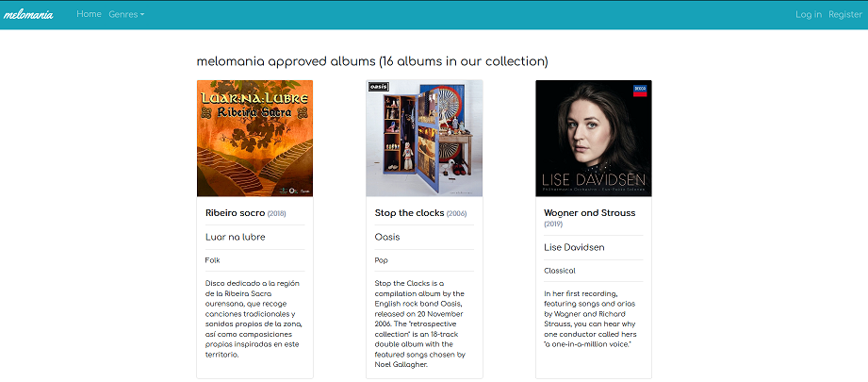The width and height of the screenshot is (868, 382).
Task: Select the Ribeira sacra album title
Action: coord(236,212)
